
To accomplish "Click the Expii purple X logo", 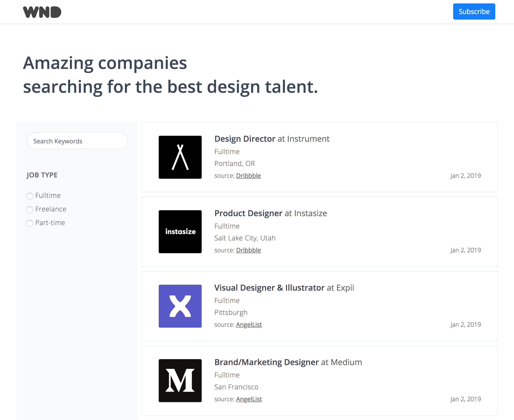I will click(x=180, y=306).
